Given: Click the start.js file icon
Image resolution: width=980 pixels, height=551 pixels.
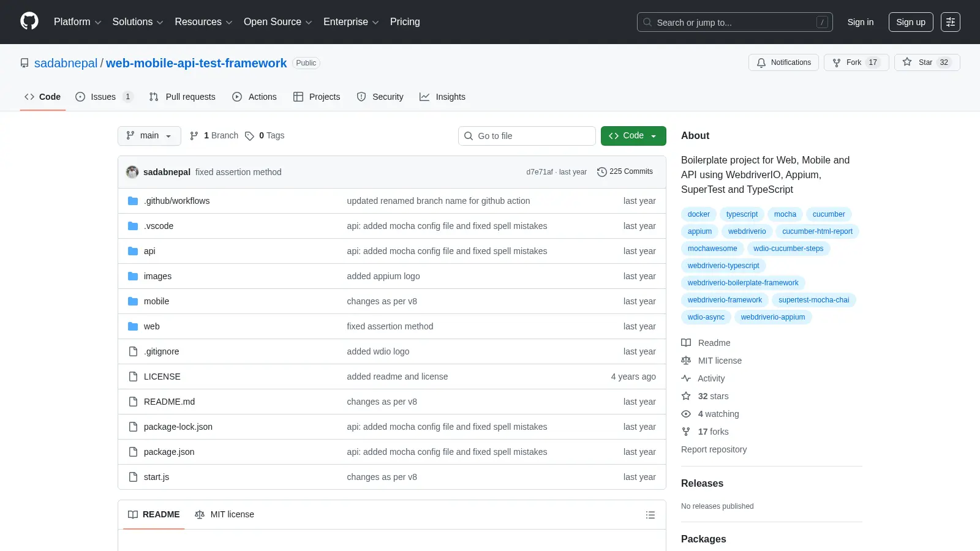Looking at the screenshot, I should tap(133, 477).
